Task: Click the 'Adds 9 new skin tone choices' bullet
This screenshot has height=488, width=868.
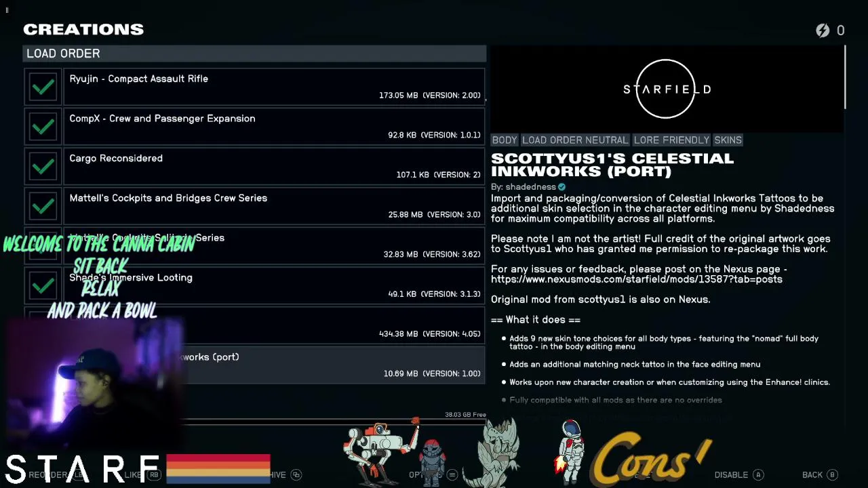Action: pos(664,342)
